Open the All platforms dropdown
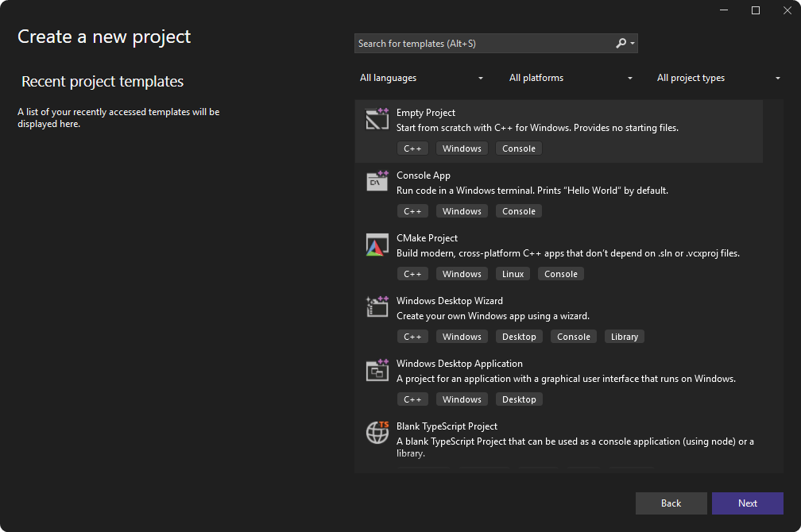The height and width of the screenshot is (532, 801). click(x=570, y=78)
